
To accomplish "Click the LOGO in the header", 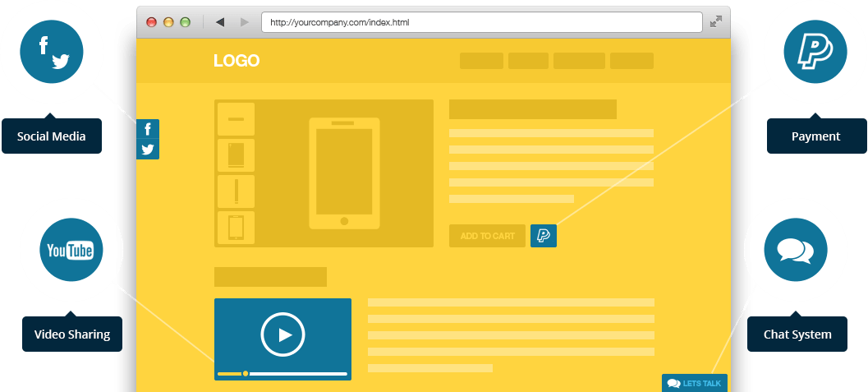I will click(x=237, y=61).
